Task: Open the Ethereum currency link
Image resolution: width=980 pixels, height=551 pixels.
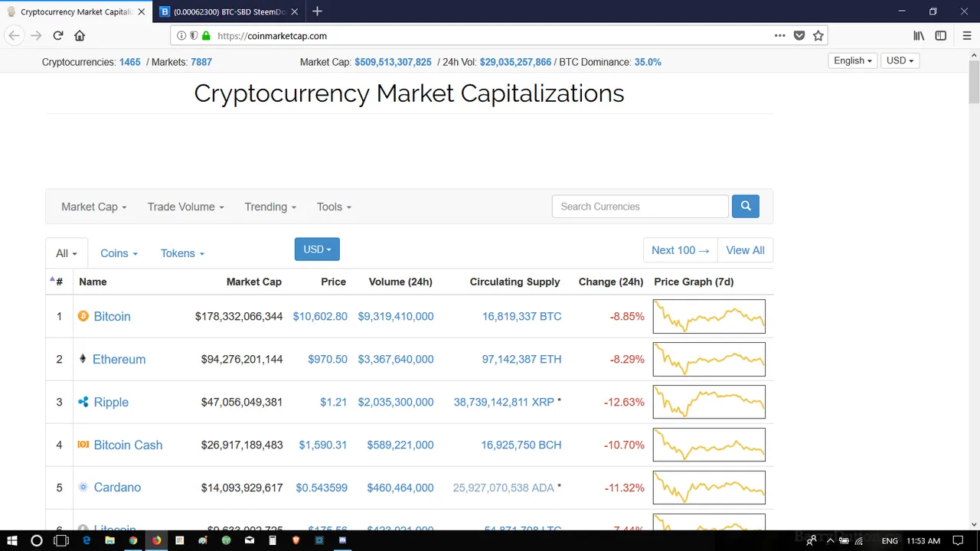Action: coord(119,359)
